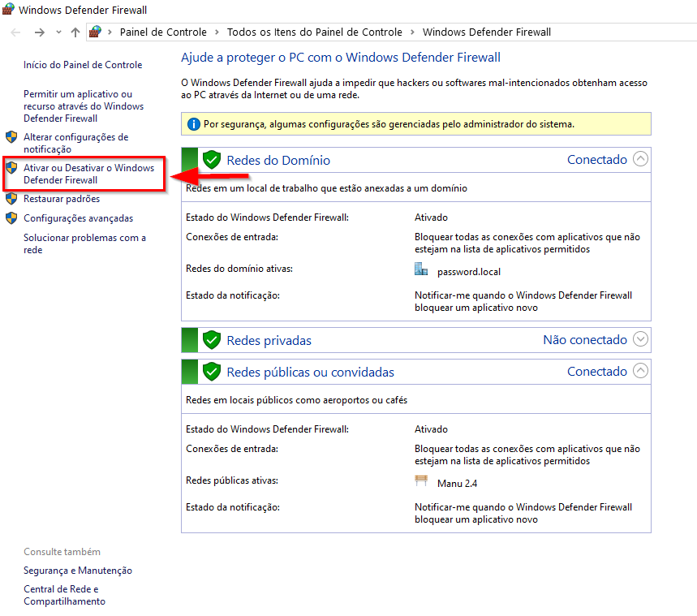
Task: Click Redes públicas ou convidadas section title
Action: [310, 373]
